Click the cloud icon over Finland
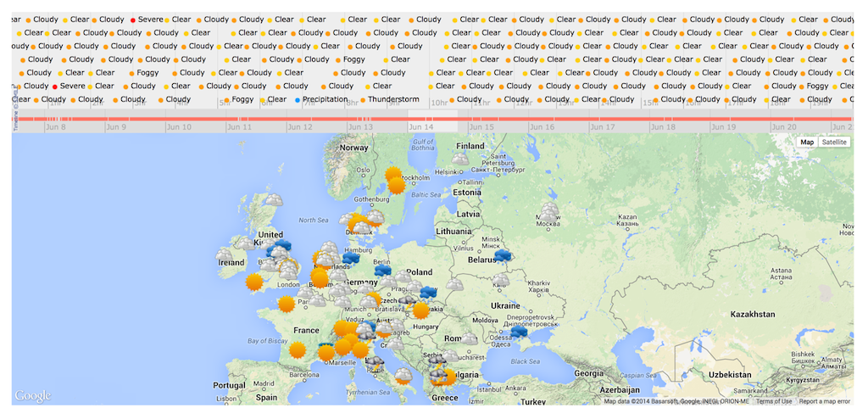The width and height of the screenshot is (868, 419). pyautogui.click(x=459, y=159)
